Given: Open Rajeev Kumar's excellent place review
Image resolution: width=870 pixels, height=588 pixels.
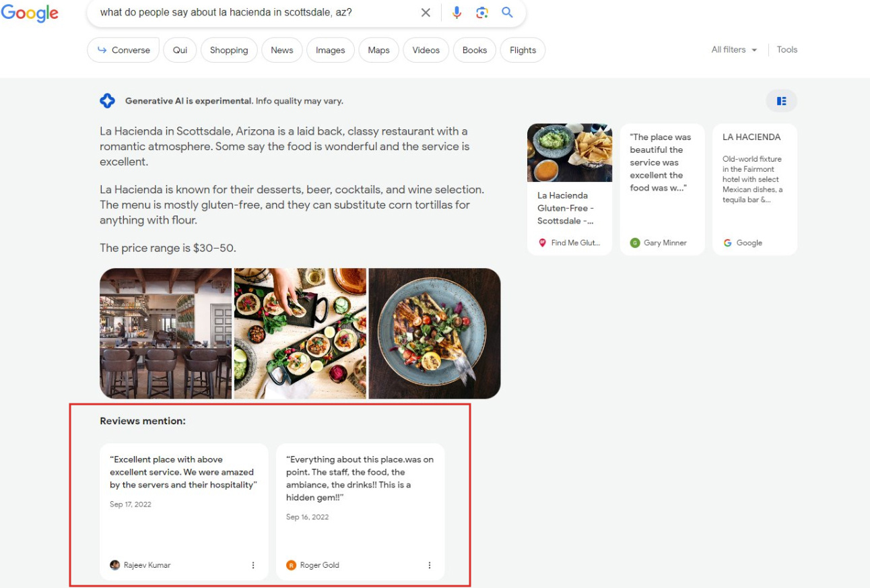Looking at the screenshot, I should click(x=184, y=512).
